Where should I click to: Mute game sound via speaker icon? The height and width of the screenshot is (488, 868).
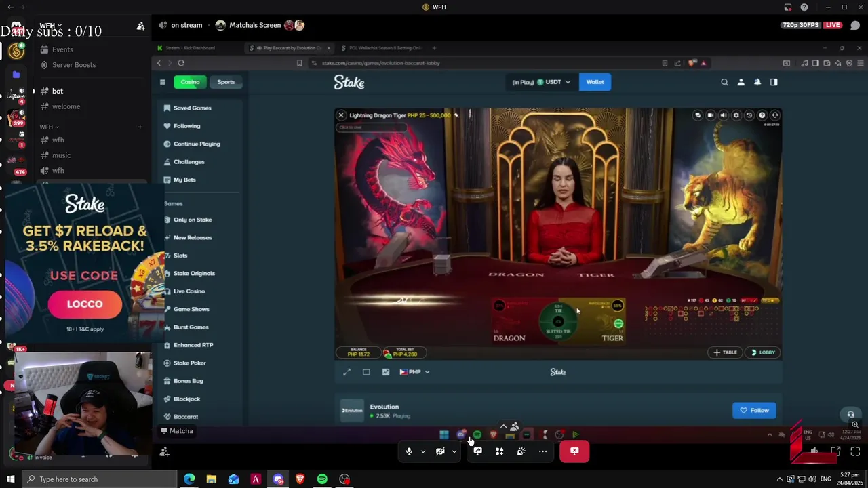[x=724, y=115]
